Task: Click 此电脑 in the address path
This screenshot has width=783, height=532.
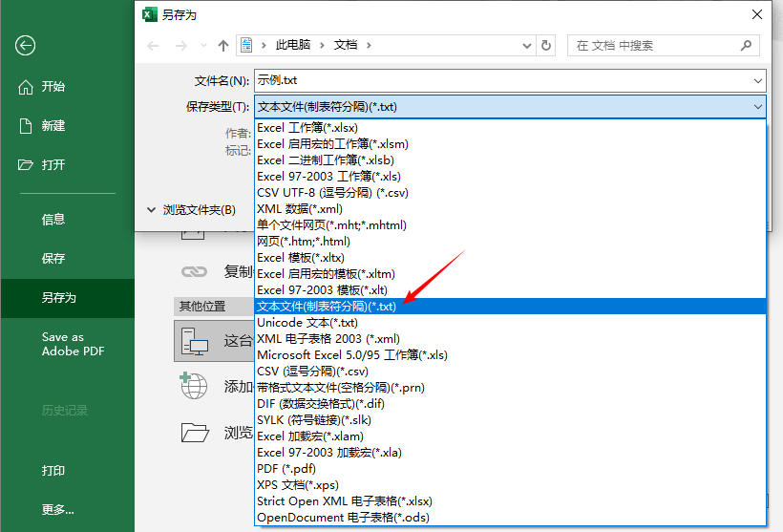Action: point(293,45)
